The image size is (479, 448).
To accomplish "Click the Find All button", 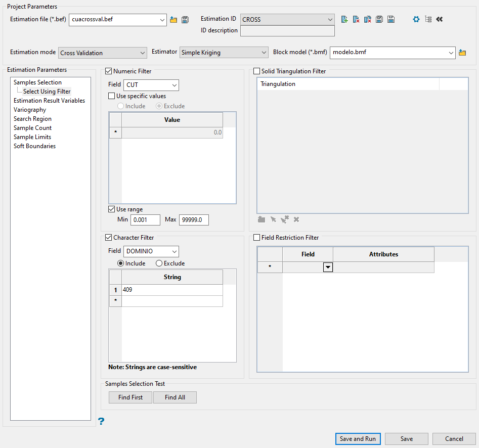I will [x=175, y=397].
